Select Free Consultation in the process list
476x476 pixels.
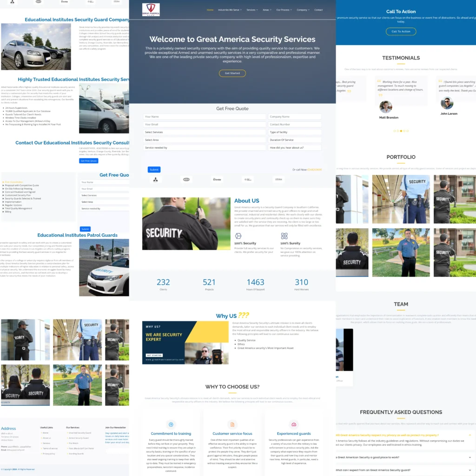(13, 182)
